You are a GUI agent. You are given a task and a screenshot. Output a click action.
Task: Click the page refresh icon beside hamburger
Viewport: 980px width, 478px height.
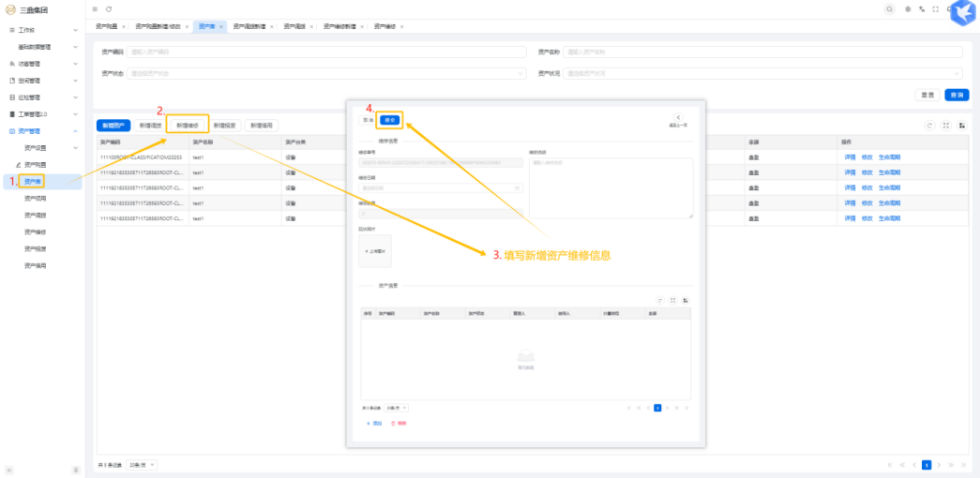[x=109, y=8]
